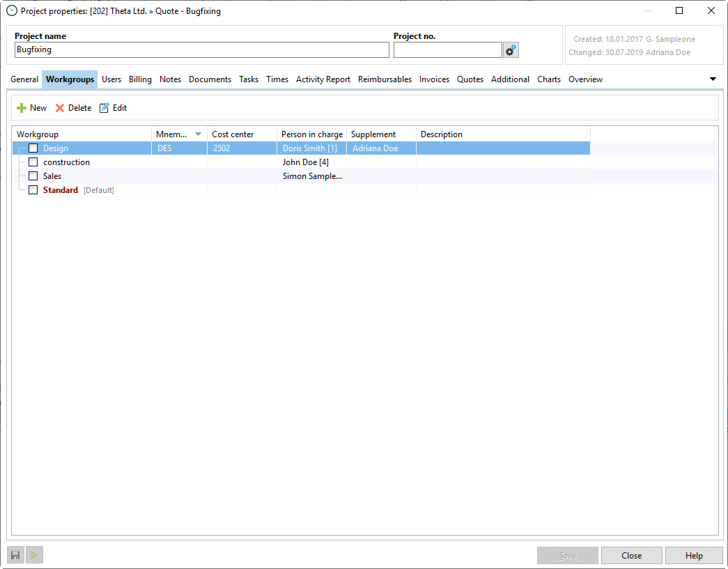The image size is (728, 569).
Task: Tick the Design workgroup checkbox
Action: pyautogui.click(x=33, y=148)
